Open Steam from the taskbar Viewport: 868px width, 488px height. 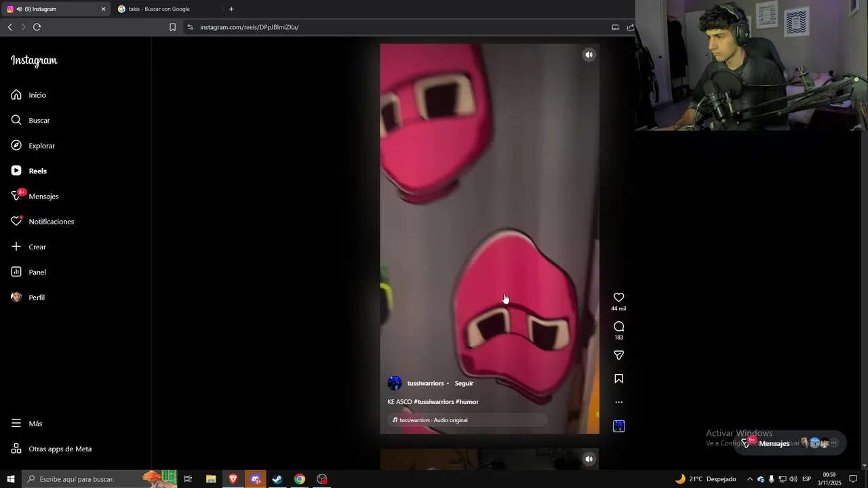277,479
